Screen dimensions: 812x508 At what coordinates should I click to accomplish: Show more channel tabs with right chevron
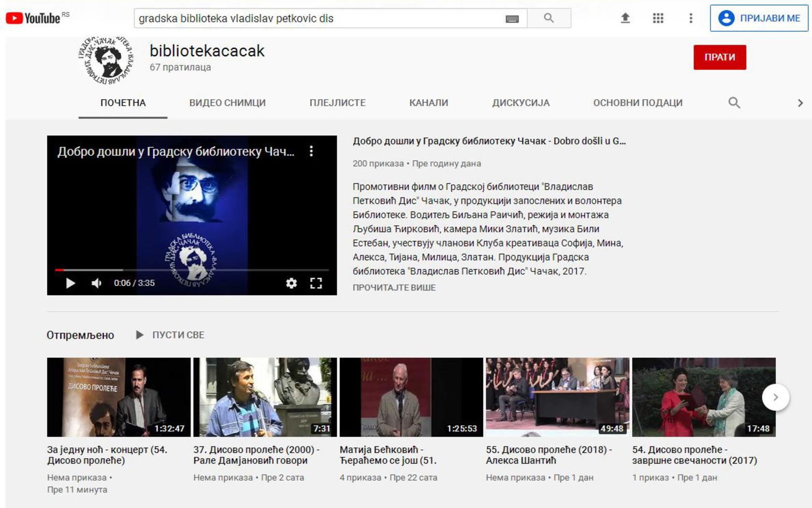(x=800, y=103)
